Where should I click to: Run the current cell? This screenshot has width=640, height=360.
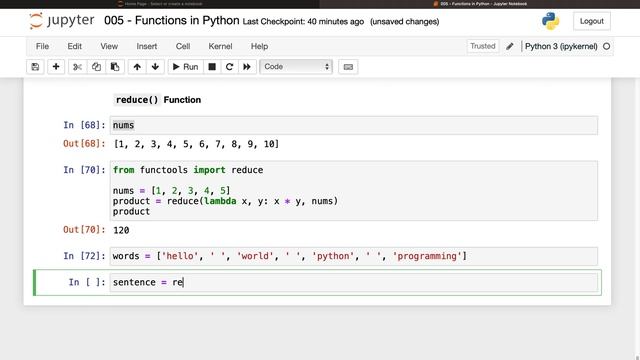point(185,67)
